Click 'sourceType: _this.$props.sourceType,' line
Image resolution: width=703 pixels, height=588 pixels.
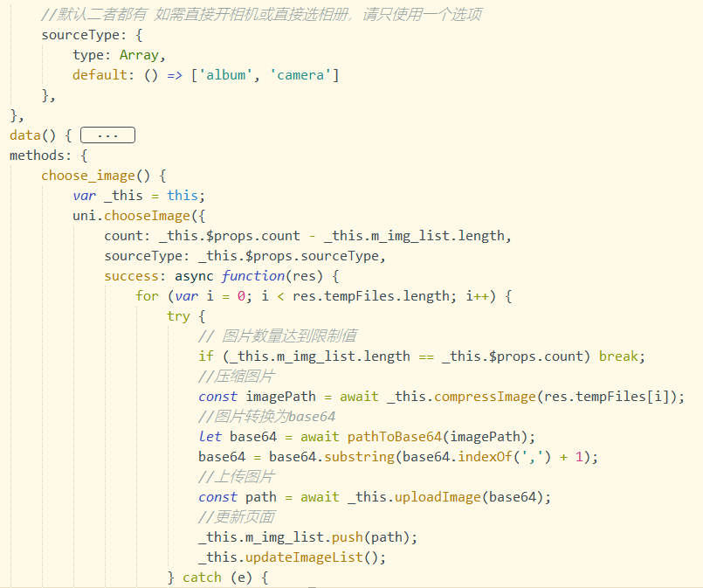pyautogui.click(x=245, y=256)
